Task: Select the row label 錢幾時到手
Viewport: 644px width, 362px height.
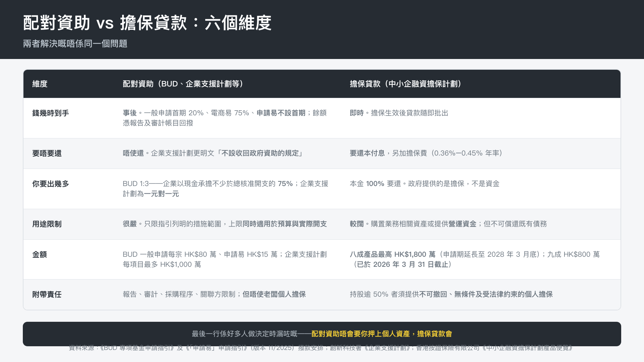Action: pyautogui.click(x=51, y=113)
